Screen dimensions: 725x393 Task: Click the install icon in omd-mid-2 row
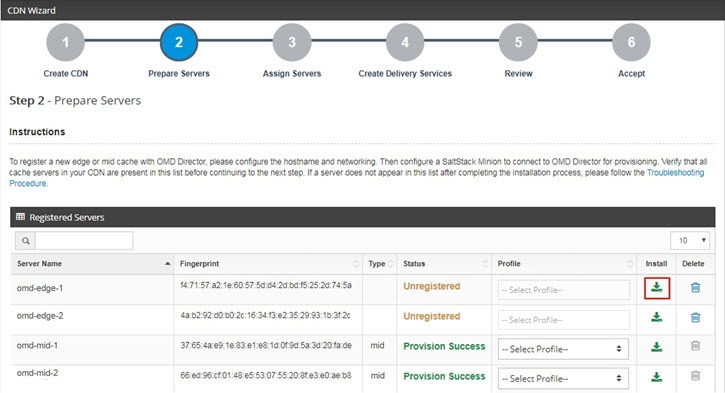point(657,377)
